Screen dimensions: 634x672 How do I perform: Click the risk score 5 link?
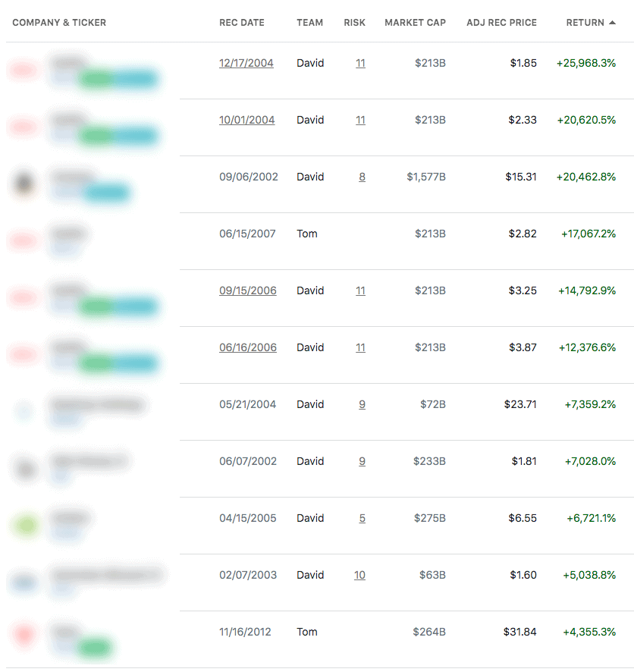click(362, 518)
